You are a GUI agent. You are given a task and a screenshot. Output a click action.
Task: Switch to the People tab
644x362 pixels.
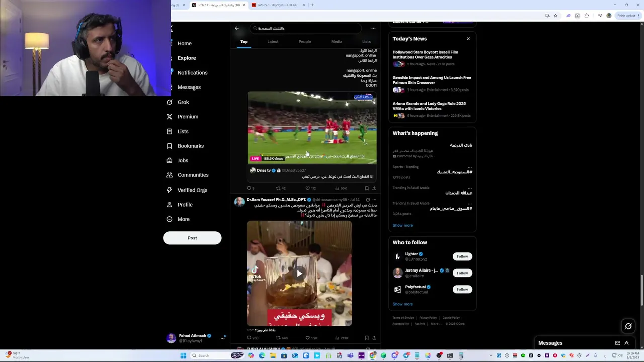304,42
